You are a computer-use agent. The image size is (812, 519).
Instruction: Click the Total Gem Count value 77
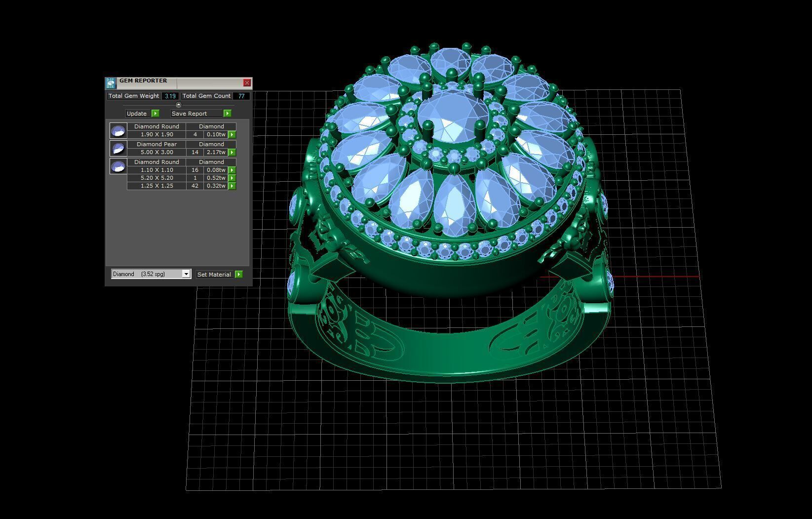click(241, 96)
